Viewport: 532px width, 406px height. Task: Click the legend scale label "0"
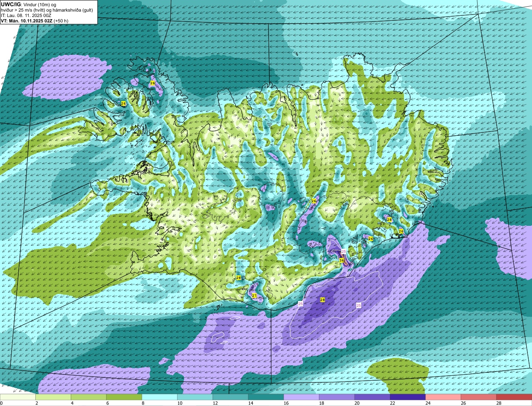pyautogui.click(x=2, y=403)
